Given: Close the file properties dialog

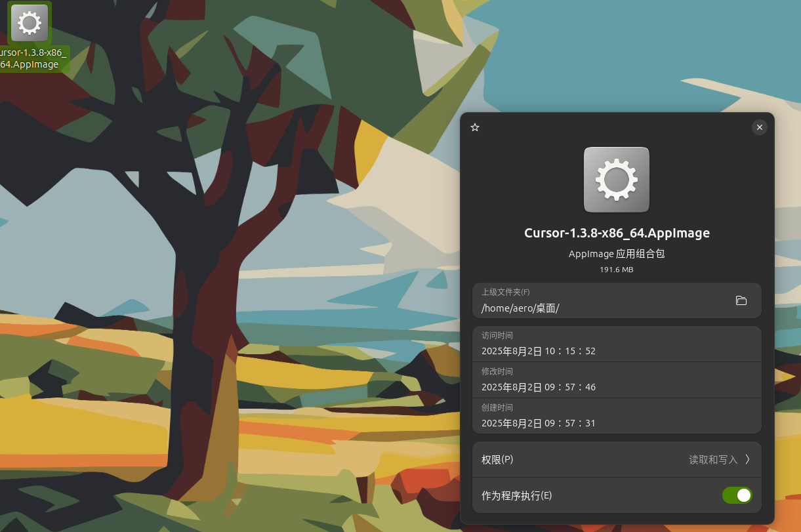Looking at the screenshot, I should pyautogui.click(x=759, y=127).
